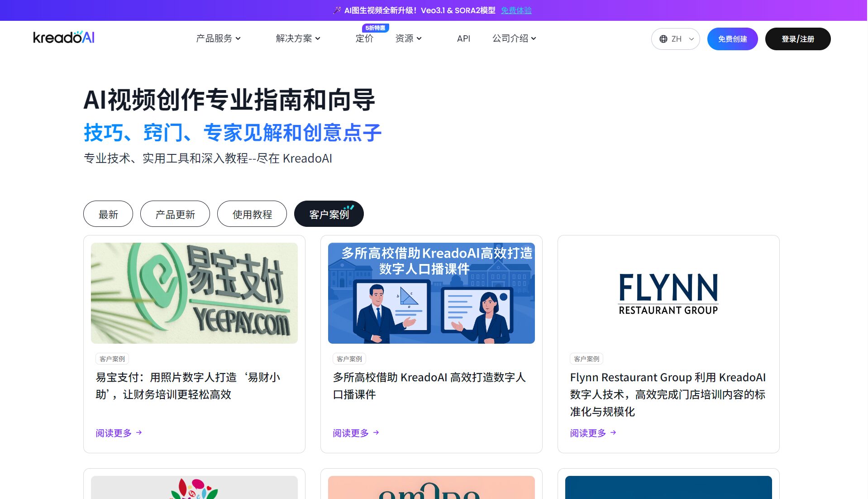Select the 最新 filter tab
The image size is (868, 499).
tap(108, 214)
